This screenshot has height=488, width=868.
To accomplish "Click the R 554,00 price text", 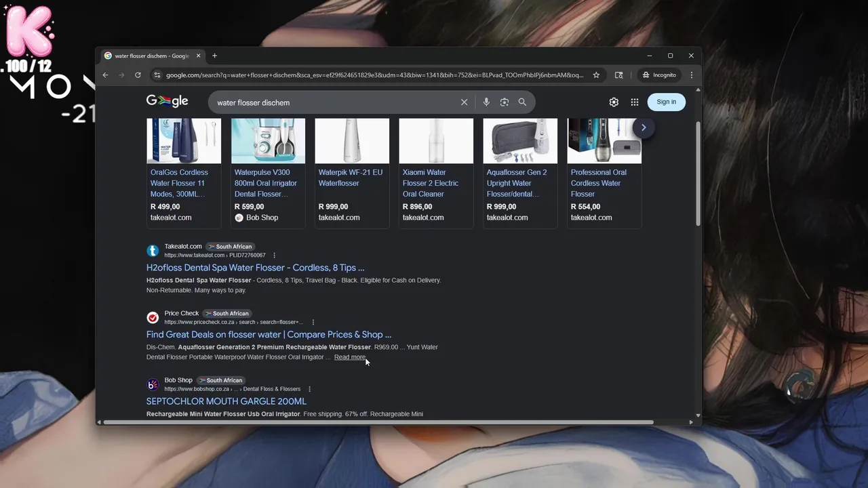I will click(586, 207).
